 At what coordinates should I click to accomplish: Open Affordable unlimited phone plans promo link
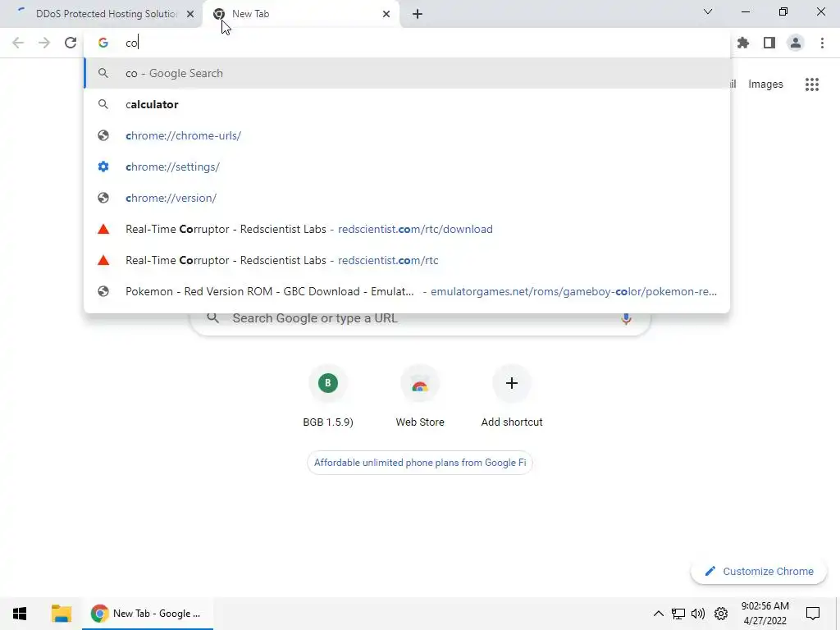point(420,463)
